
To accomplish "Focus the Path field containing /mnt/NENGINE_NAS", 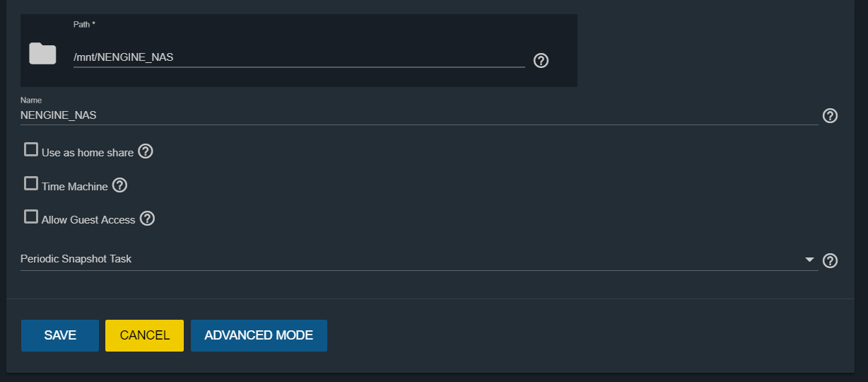I will 299,57.
